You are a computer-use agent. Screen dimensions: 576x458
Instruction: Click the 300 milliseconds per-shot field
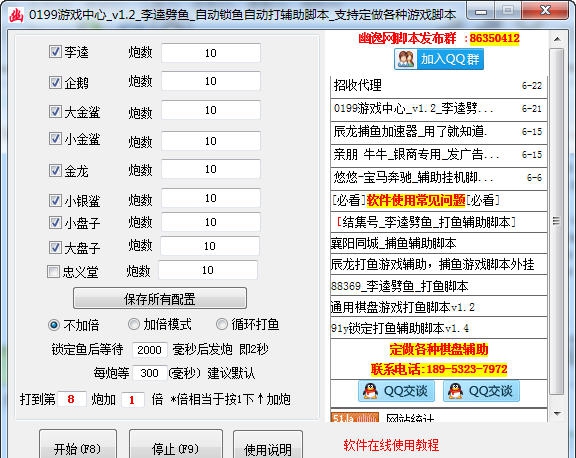point(150,373)
